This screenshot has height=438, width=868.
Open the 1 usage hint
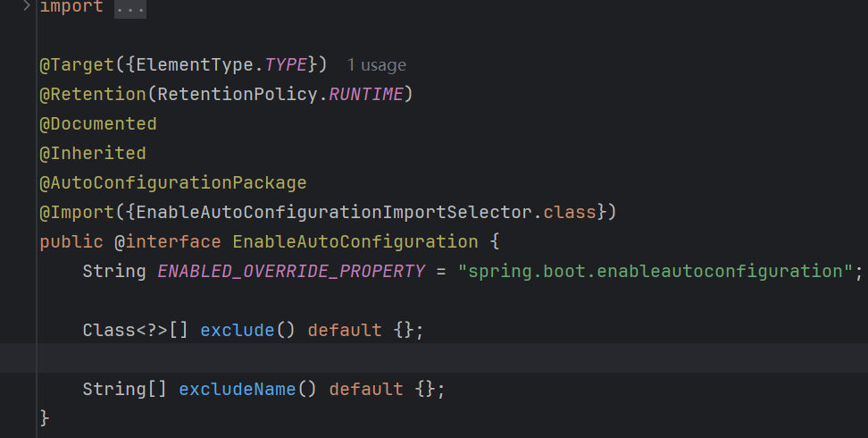377,65
